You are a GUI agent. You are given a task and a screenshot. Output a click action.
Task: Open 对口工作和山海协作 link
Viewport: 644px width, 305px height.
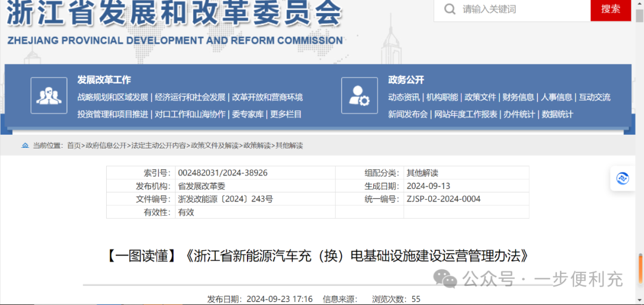[190, 114]
